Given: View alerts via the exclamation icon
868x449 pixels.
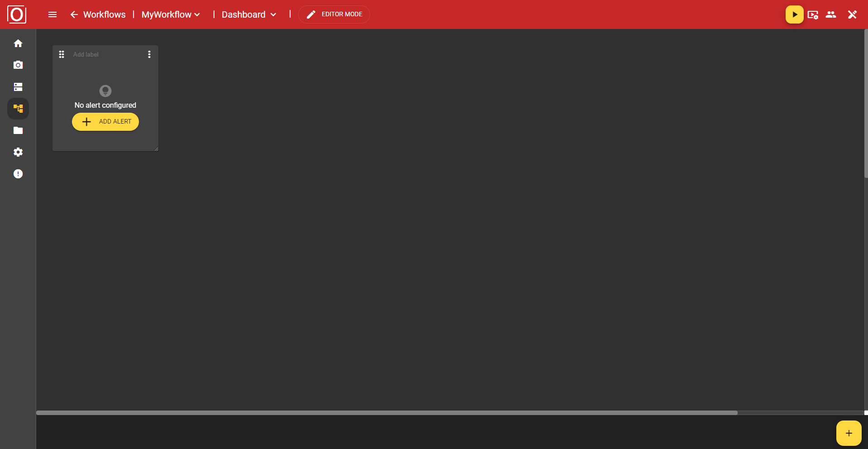Looking at the screenshot, I should 18,174.
